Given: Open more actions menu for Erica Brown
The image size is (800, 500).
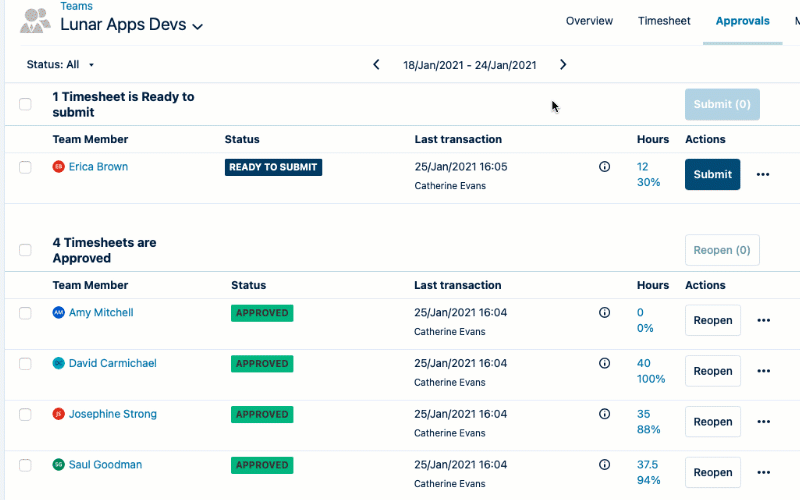Looking at the screenshot, I should pyautogui.click(x=763, y=174).
